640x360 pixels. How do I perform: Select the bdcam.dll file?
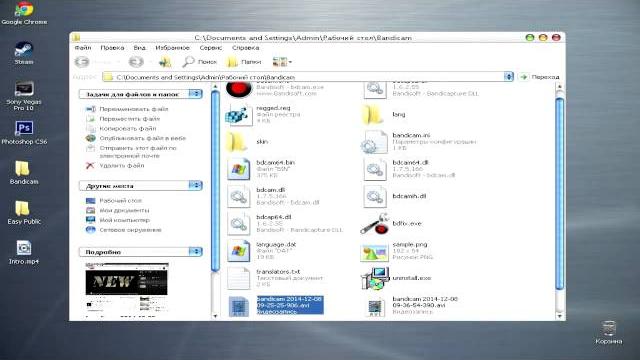[273, 196]
